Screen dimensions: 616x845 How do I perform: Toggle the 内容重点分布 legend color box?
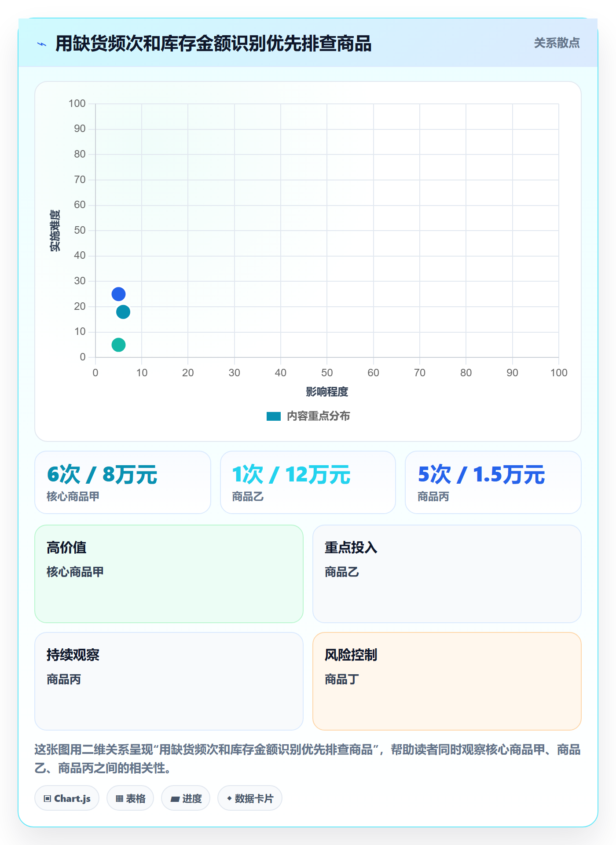(274, 416)
